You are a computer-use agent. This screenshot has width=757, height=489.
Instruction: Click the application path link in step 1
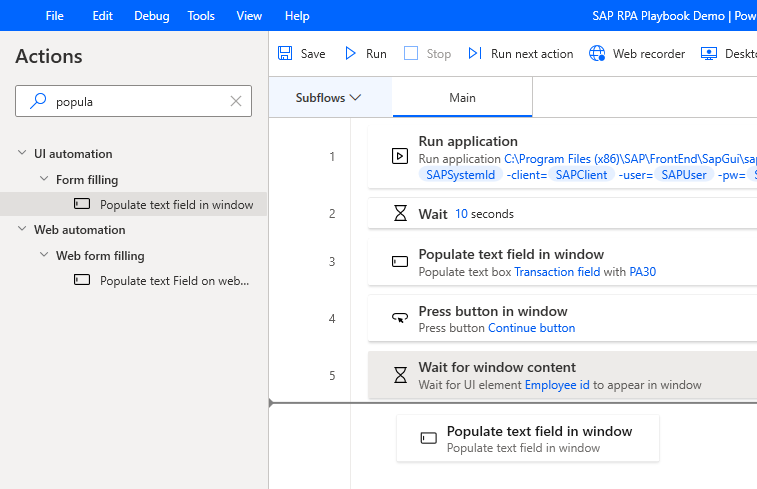click(630, 159)
